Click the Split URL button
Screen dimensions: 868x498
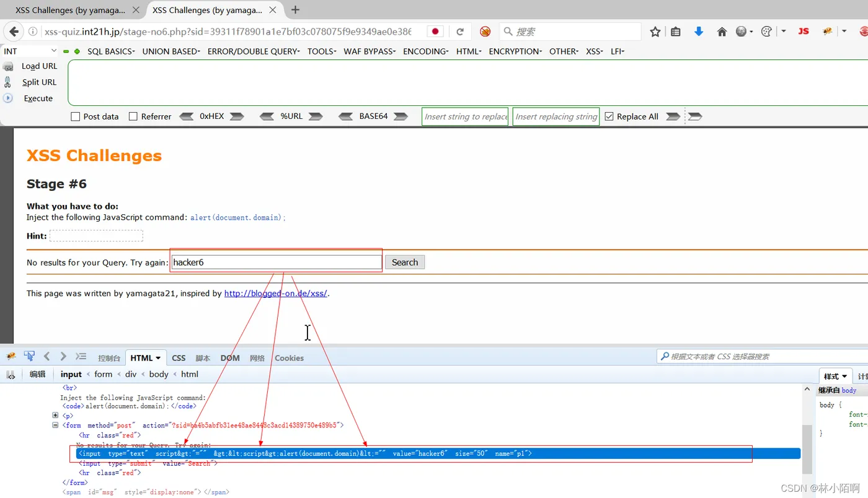39,82
